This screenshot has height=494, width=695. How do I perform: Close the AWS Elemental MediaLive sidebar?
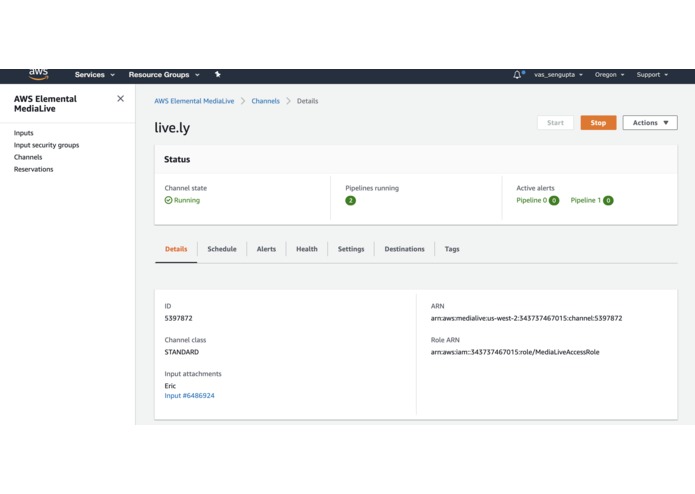(x=121, y=98)
